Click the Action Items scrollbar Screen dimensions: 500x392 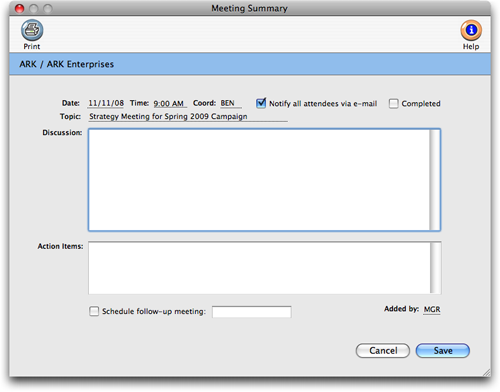tap(435, 268)
